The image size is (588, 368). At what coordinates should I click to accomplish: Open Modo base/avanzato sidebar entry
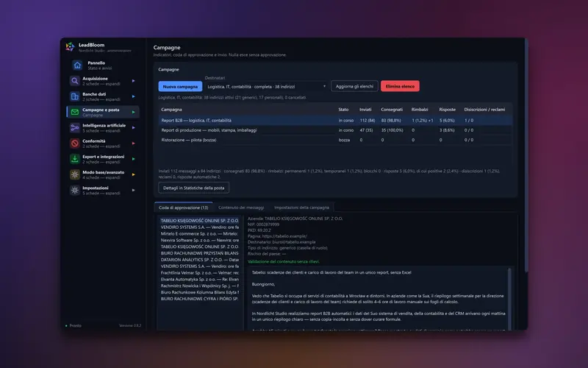click(x=103, y=174)
